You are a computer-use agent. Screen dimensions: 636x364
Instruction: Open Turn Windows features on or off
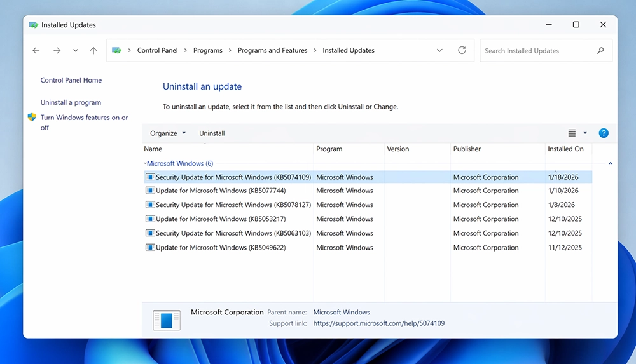[84, 123]
